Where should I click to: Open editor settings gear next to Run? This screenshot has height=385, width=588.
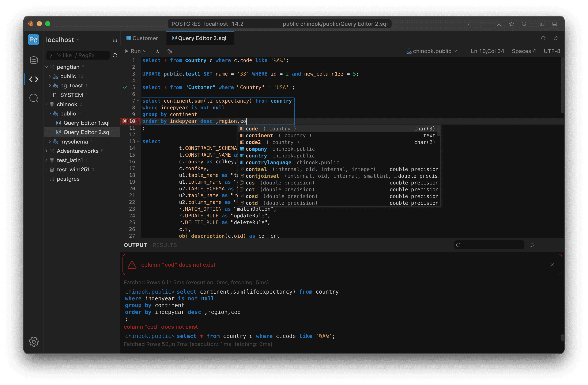[170, 51]
